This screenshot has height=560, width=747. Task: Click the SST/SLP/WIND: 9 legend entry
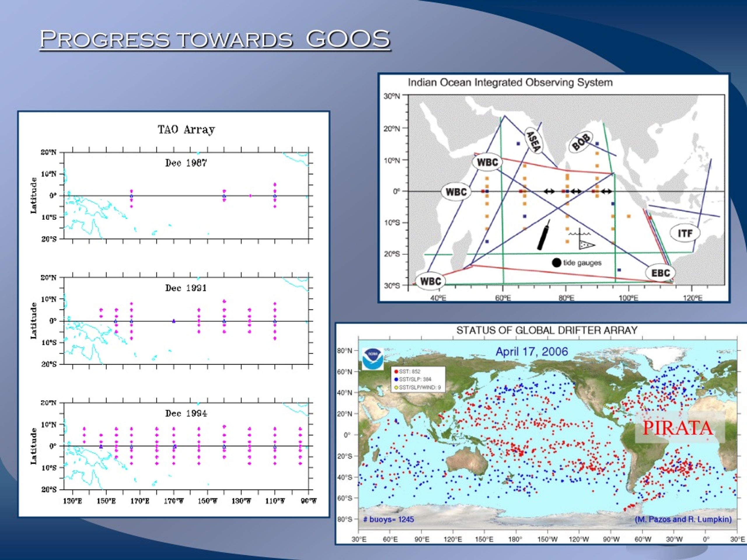click(x=417, y=388)
